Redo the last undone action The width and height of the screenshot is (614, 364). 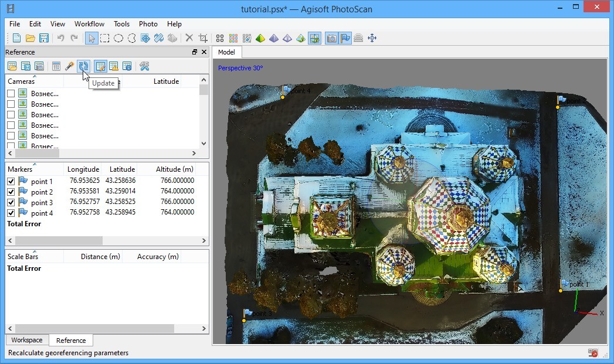(74, 38)
